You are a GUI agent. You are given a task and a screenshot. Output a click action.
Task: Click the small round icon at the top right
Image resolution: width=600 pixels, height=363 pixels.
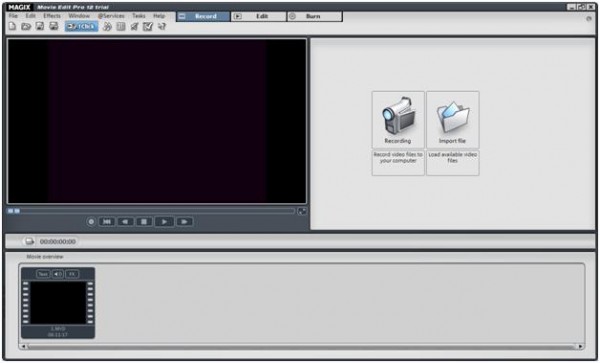point(589,18)
